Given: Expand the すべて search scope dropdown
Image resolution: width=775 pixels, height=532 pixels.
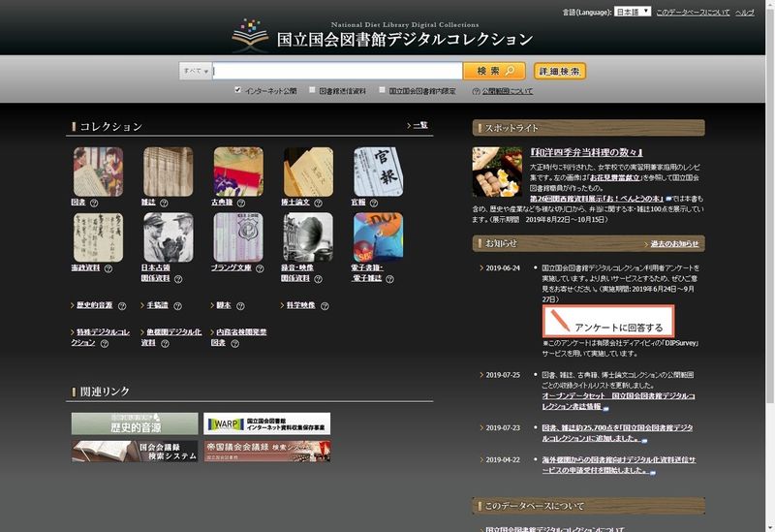Looking at the screenshot, I should 196,71.
